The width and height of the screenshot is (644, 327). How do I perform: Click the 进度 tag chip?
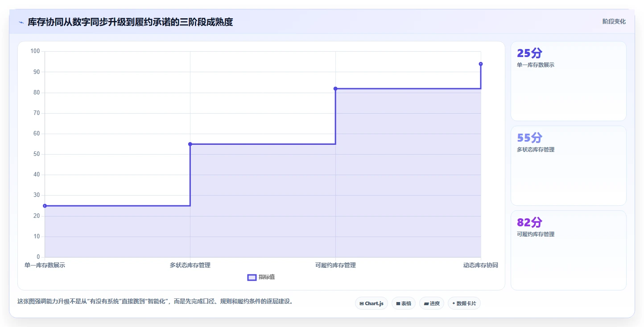click(432, 303)
